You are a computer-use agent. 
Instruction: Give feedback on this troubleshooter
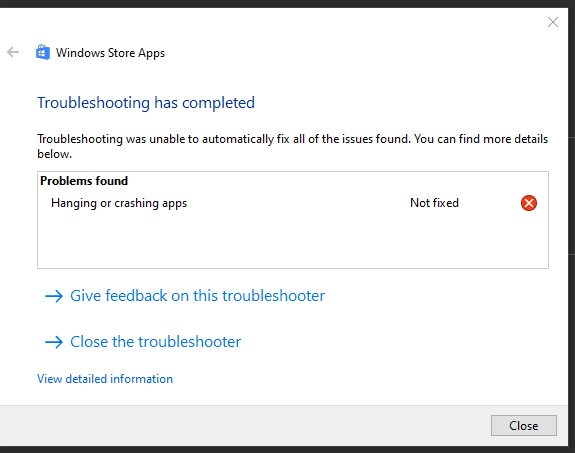(x=185, y=296)
